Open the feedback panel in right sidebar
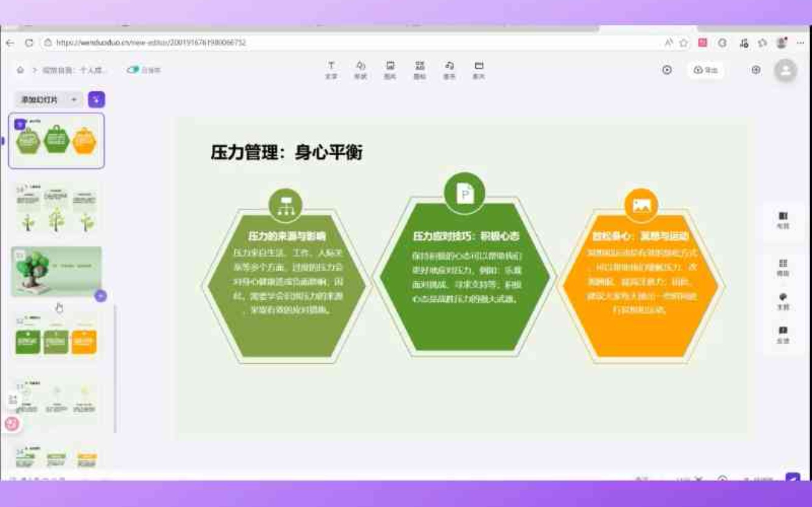 [x=783, y=335]
